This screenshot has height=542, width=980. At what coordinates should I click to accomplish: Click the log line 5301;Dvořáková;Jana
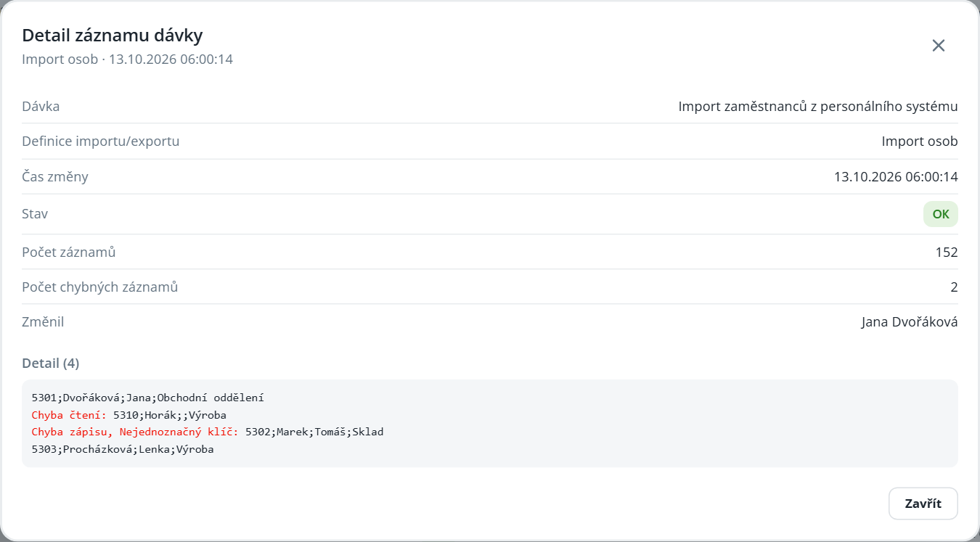pyautogui.click(x=148, y=398)
